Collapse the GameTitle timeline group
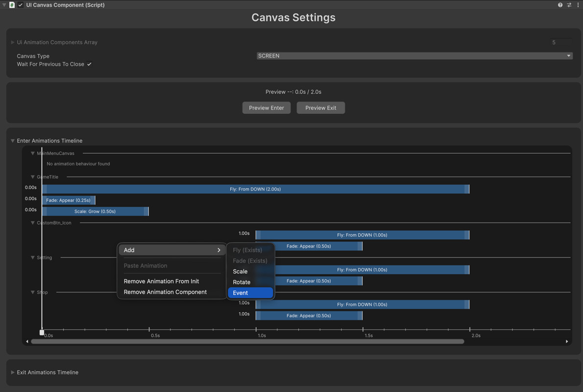 point(33,177)
